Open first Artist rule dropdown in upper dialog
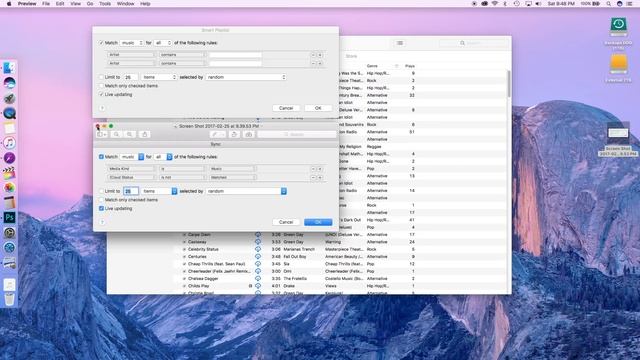640x360 pixels. coord(131,55)
